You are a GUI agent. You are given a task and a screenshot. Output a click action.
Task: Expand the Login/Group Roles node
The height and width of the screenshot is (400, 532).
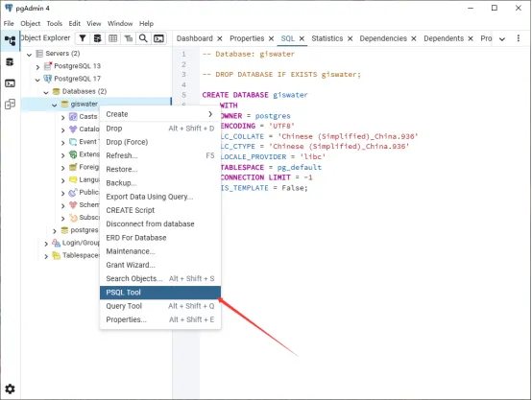click(46, 244)
